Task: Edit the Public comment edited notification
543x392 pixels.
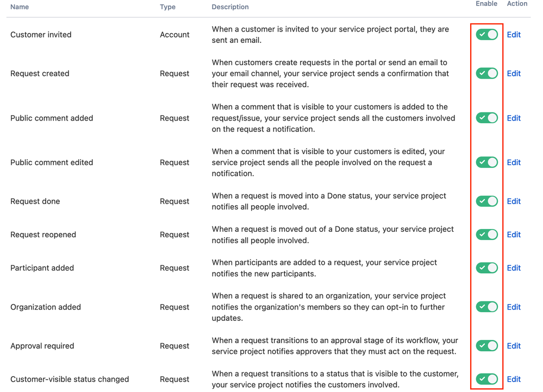Action: pyautogui.click(x=513, y=162)
